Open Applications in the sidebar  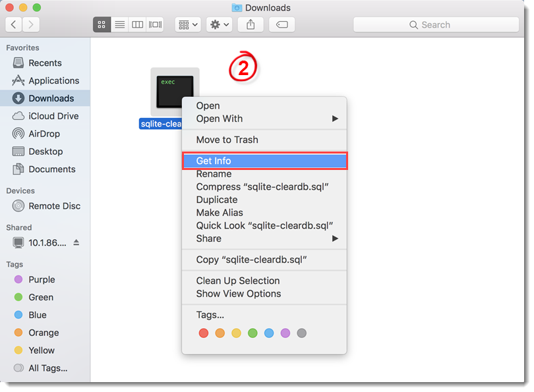pos(53,80)
